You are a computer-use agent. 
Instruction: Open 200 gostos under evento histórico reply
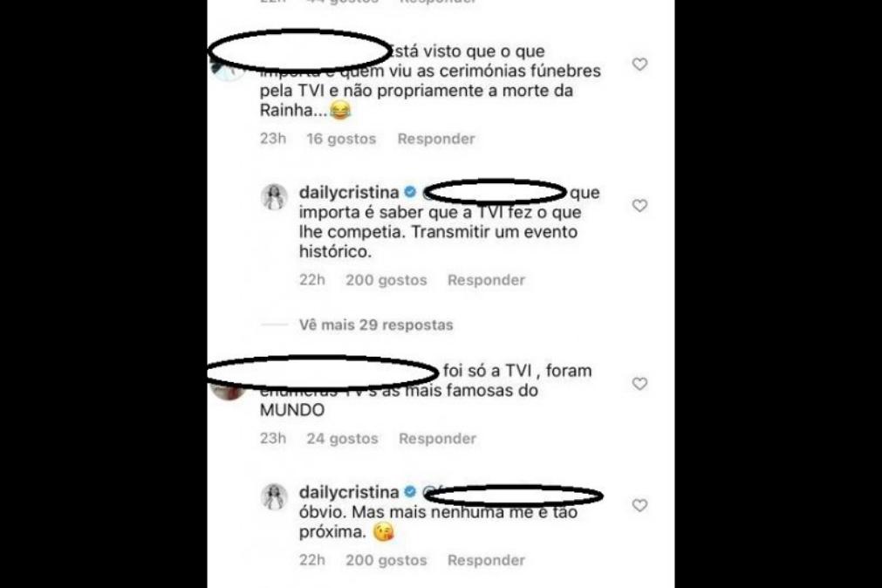click(386, 280)
